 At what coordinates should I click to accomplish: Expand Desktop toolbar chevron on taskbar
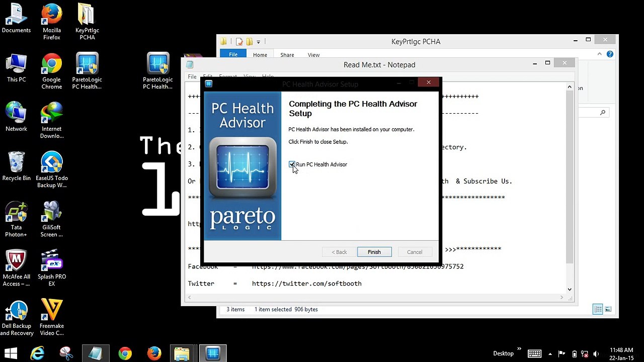(519, 350)
